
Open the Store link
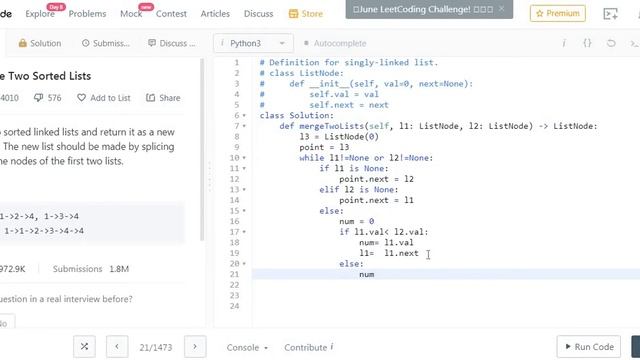(306, 14)
